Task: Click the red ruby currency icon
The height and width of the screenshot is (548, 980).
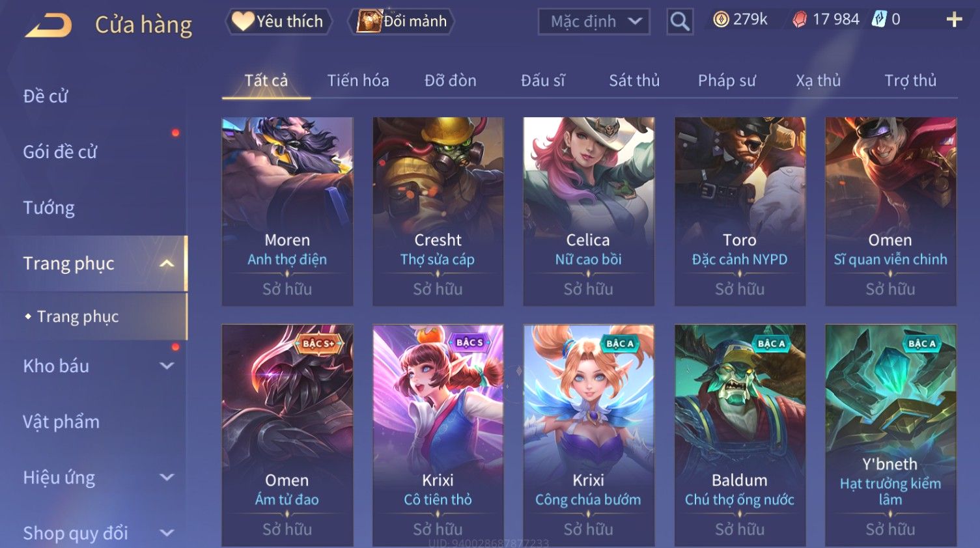Action: point(800,20)
